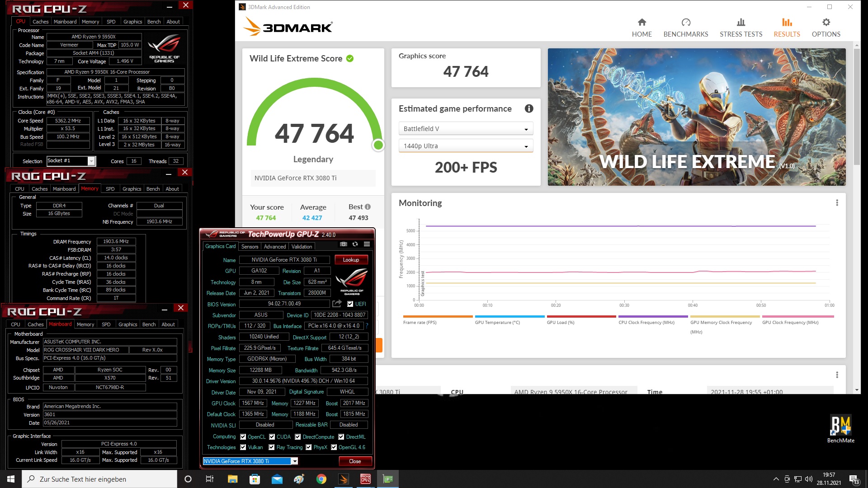Open the Graphics tab in the top CPU-Z window

pyautogui.click(x=132, y=21)
